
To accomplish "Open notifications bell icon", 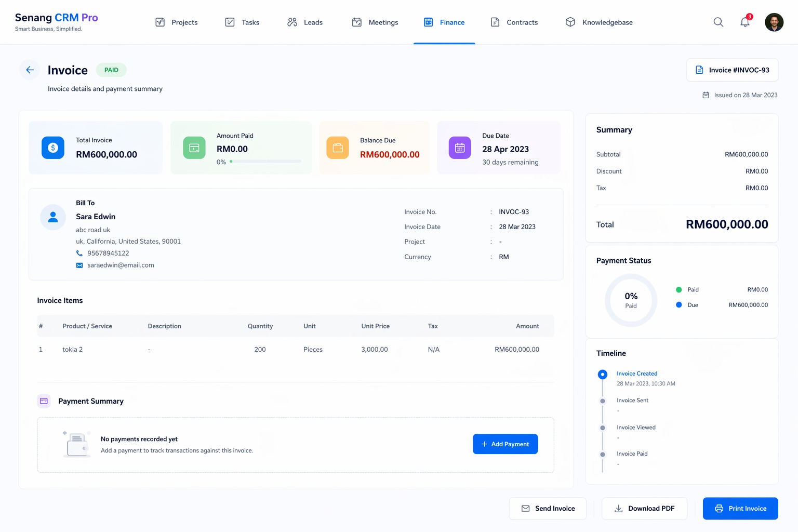I will 745,22.
